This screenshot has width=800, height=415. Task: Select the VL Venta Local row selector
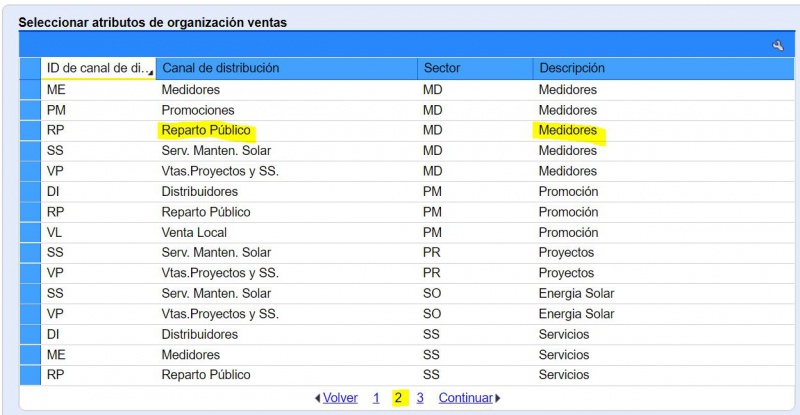tap(30, 233)
